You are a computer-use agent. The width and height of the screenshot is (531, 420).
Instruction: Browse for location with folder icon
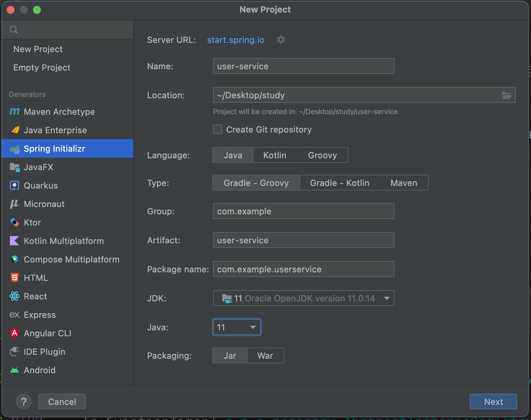tap(507, 95)
